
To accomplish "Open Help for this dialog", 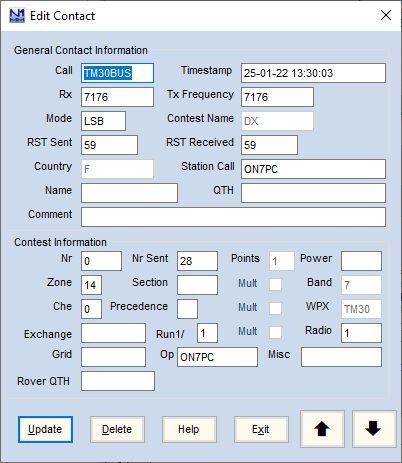I will [x=189, y=429].
